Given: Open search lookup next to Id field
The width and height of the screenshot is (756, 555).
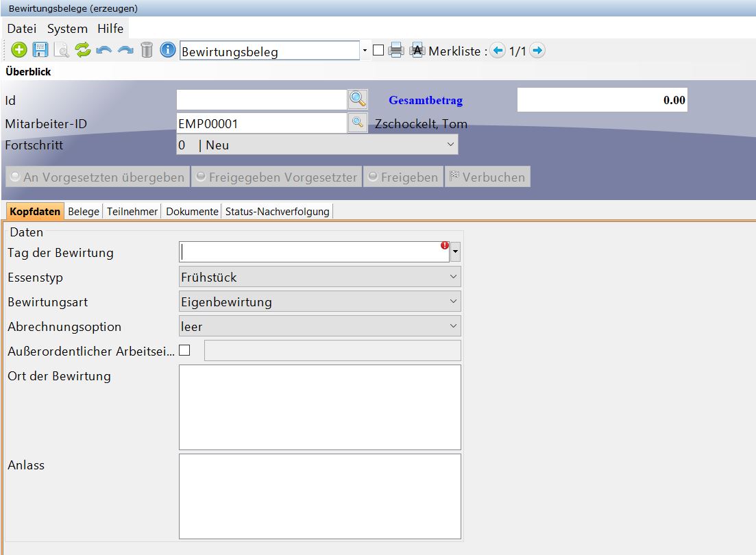Looking at the screenshot, I should point(358,100).
